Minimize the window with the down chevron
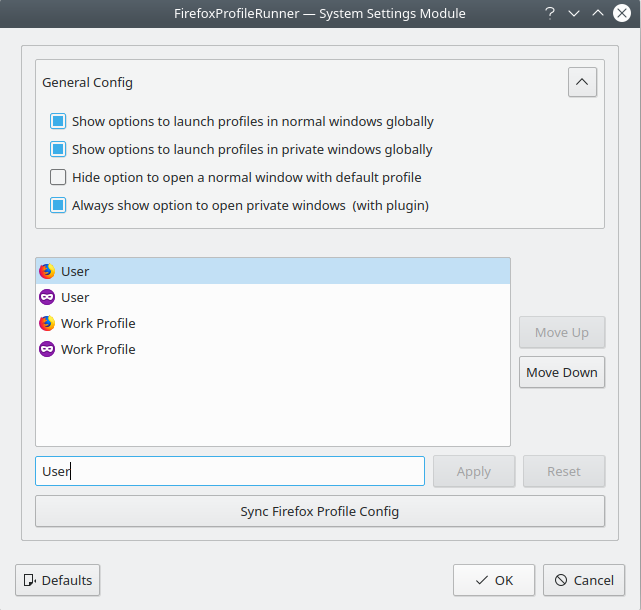 point(574,13)
